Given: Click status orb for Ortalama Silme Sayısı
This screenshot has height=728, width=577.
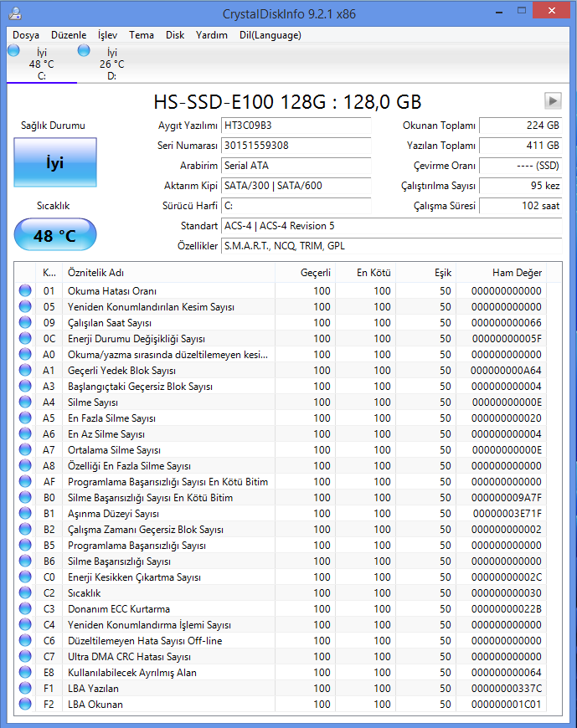Looking at the screenshot, I should (25, 449).
